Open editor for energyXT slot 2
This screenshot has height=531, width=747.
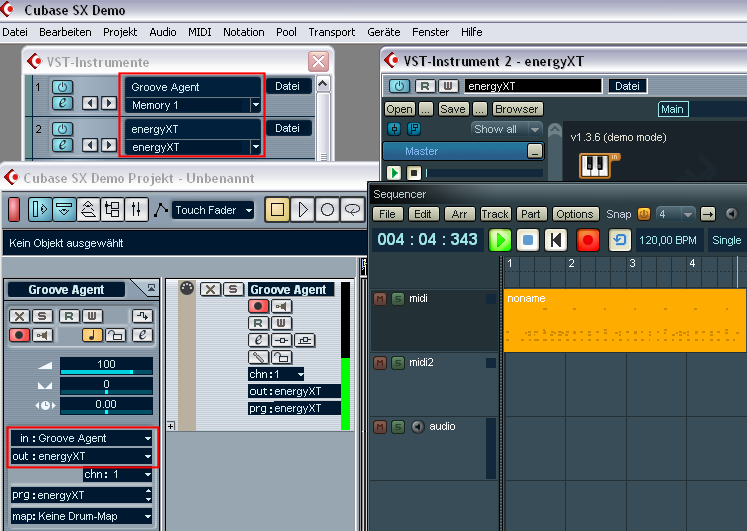click(62, 145)
